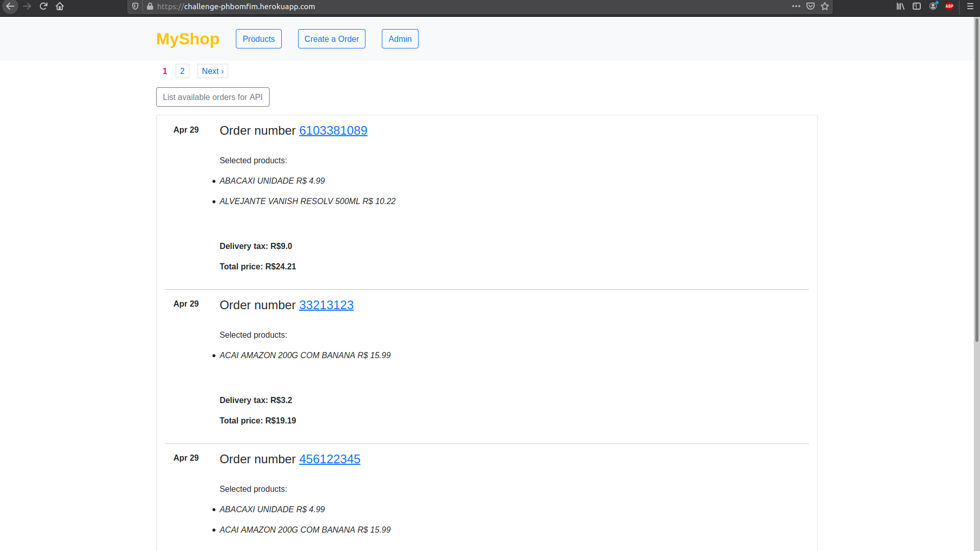980x551 pixels.
Task: Go to pagination page 2
Action: click(x=182, y=71)
